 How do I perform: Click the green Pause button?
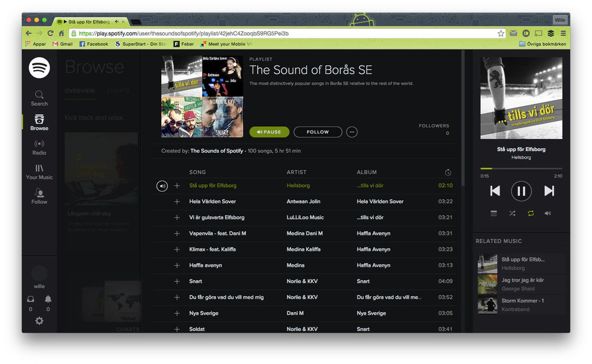(269, 132)
